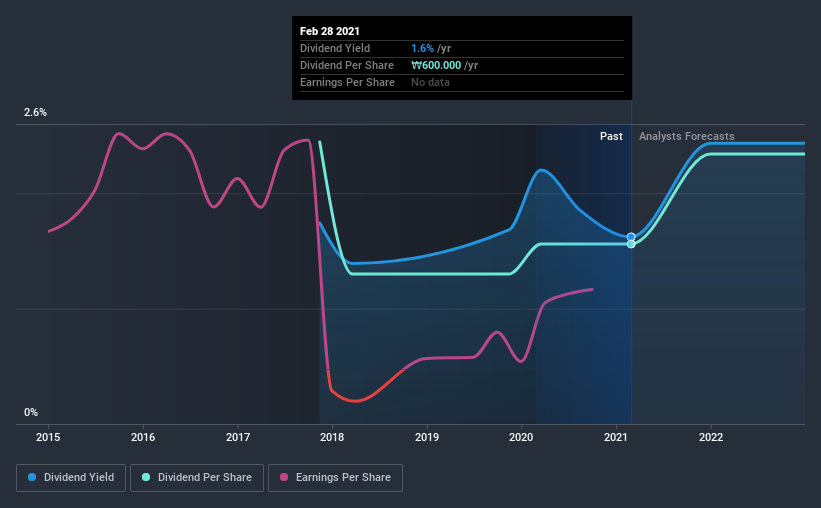Select the blue Dividend Yield data point marker
This screenshot has height=508, width=821.
point(631,237)
